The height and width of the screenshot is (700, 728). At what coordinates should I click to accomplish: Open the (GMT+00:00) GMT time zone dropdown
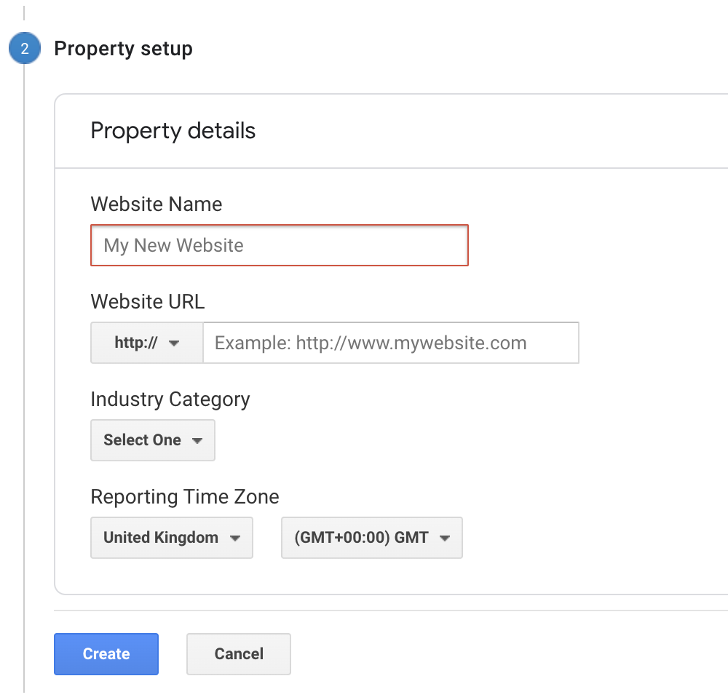pyautogui.click(x=371, y=538)
